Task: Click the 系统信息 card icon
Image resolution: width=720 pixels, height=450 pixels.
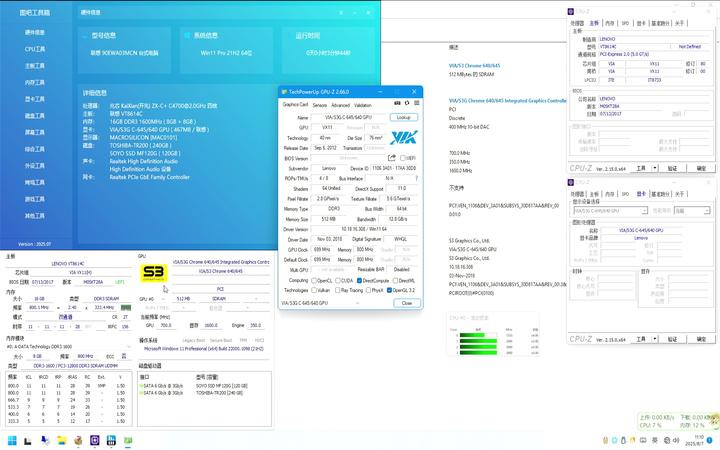Action: (187, 35)
